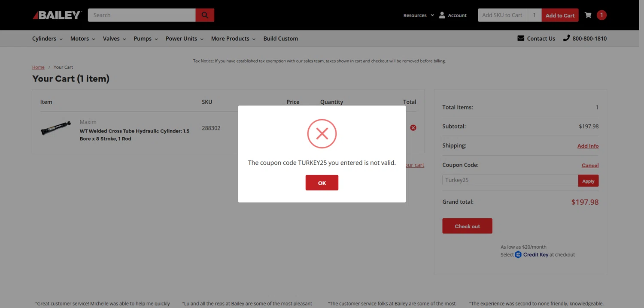The height and width of the screenshot is (308, 644).
Task: Focus the Search input field
Action: coord(142,15)
